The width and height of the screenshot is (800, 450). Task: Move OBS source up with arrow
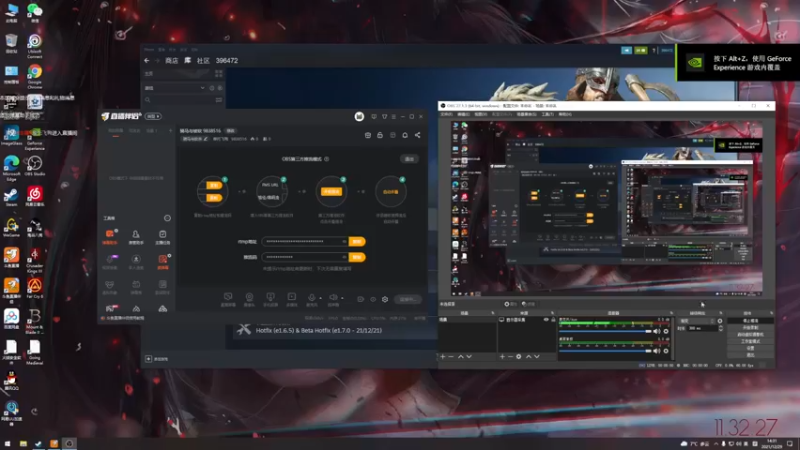point(529,357)
